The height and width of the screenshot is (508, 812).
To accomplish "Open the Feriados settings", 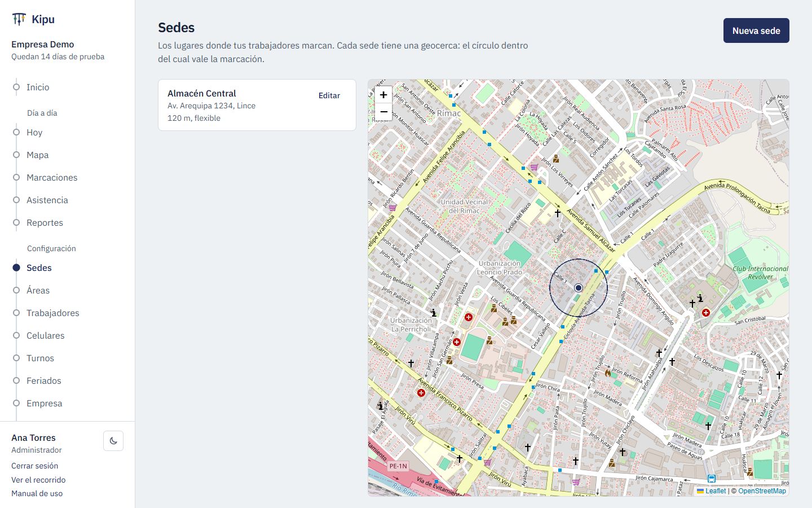I will [44, 380].
